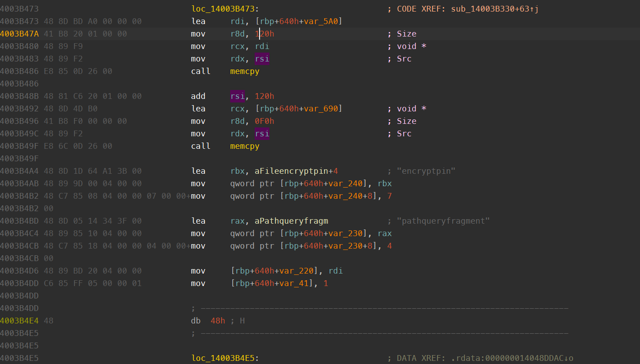Select the Src comment at 4003B49C

tap(404, 134)
